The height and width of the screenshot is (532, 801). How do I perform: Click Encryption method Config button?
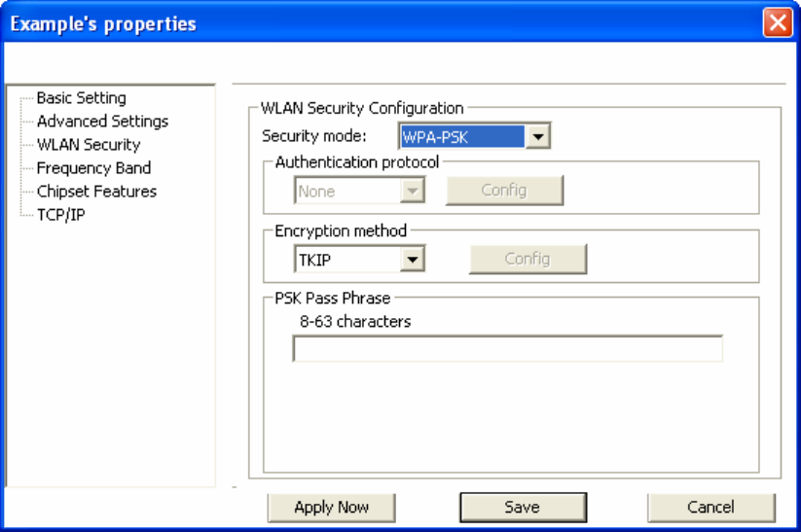[x=528, y=259]
